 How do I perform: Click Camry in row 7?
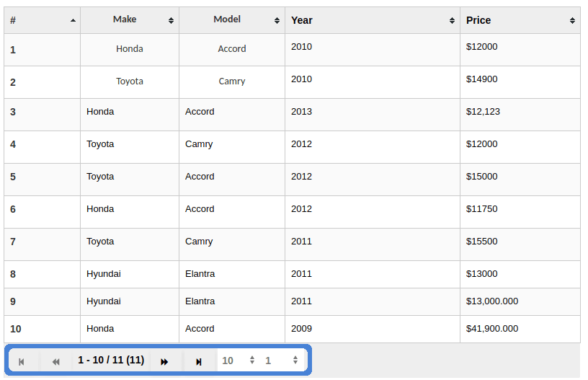click(x=199, y=242)
